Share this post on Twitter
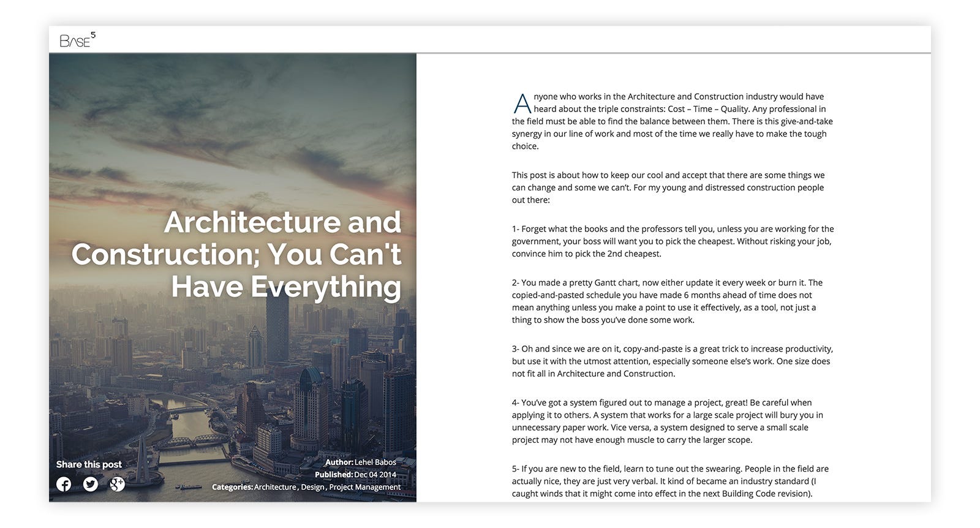Screen dimensions: 980x528 (91, 485)
